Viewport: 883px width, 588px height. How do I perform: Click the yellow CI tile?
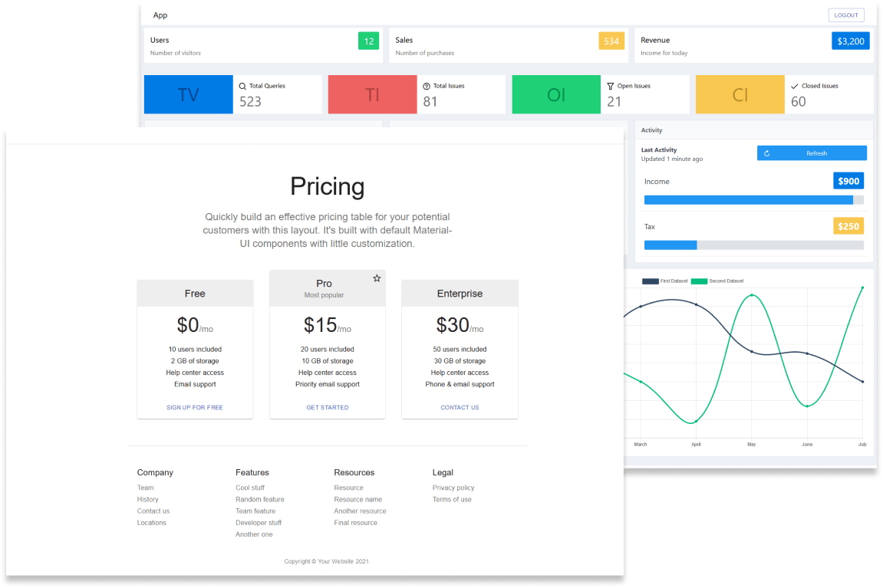click(740, 94)
